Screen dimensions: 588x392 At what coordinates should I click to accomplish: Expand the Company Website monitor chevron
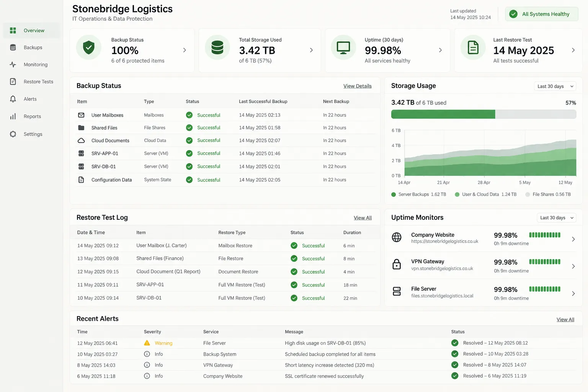[x=573, y=239]
